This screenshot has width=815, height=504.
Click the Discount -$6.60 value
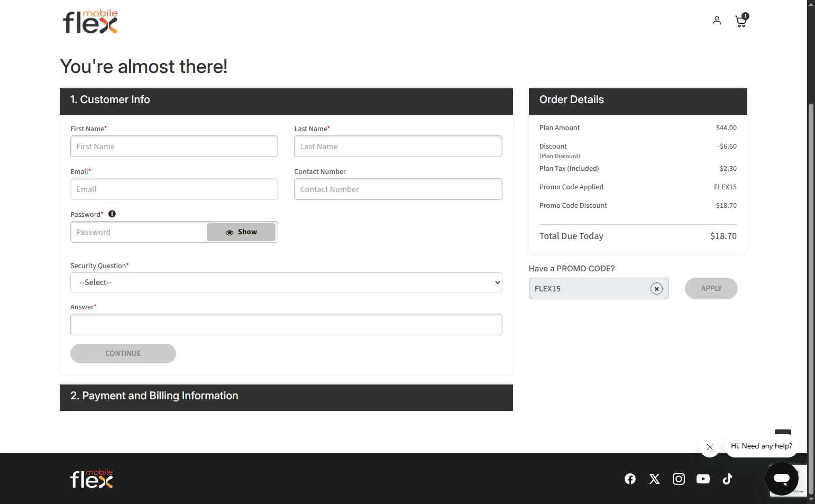(x=727, y=146)
